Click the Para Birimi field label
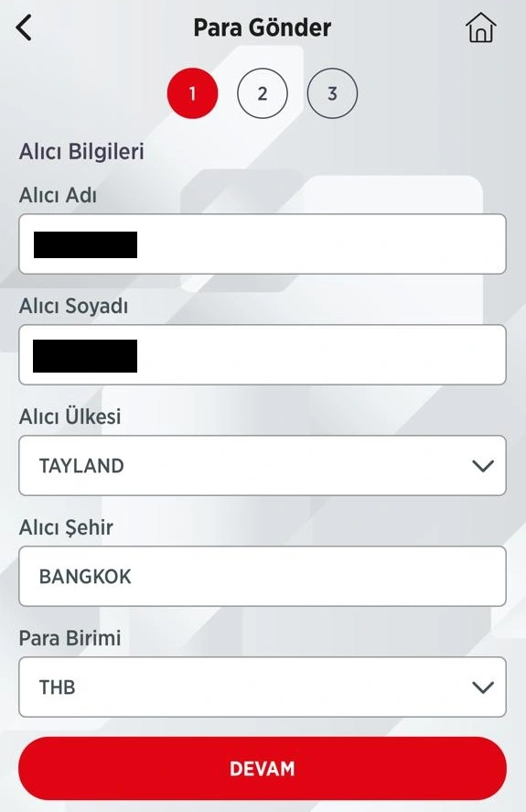 pos(70,638)
